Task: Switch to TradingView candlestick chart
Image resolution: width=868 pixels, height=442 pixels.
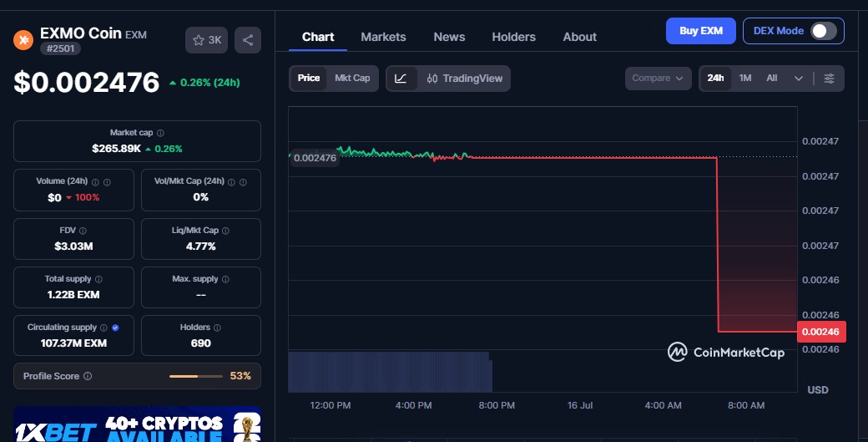Action: pyautogui.click(x=464, y=79)
